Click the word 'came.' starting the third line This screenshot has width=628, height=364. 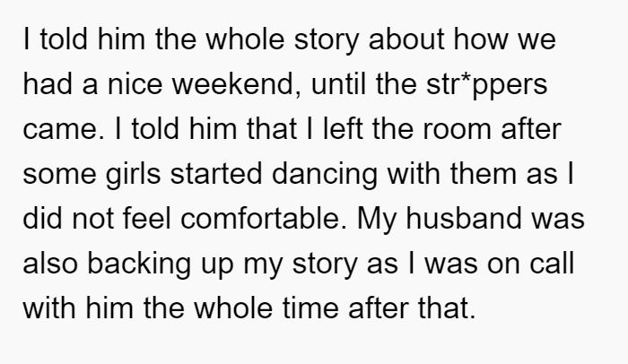[x=64, y=129]
